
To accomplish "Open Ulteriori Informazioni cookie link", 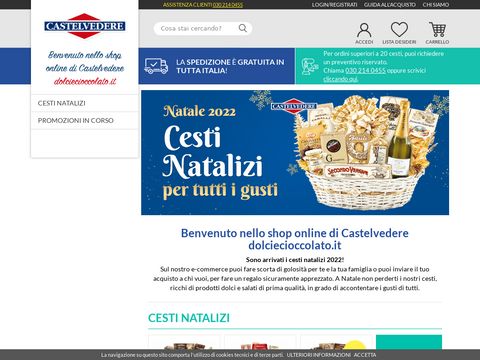I will (x=319, y=355).
